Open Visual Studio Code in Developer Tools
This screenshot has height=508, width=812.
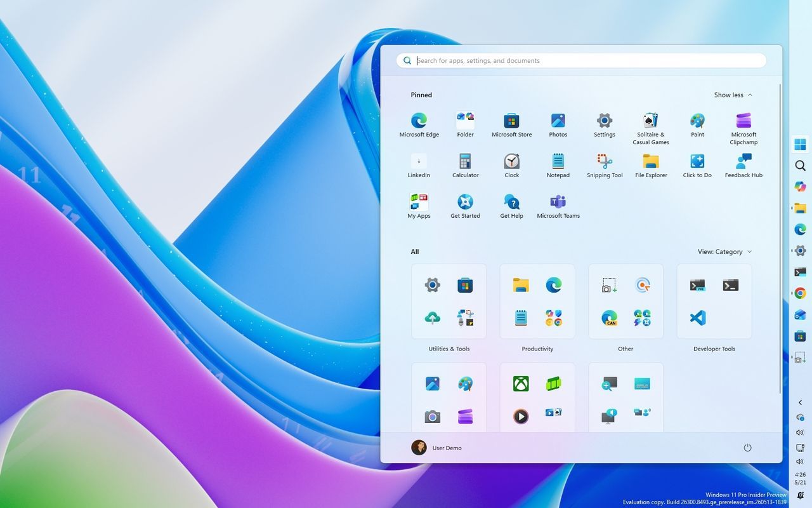[x=697, y=317]
